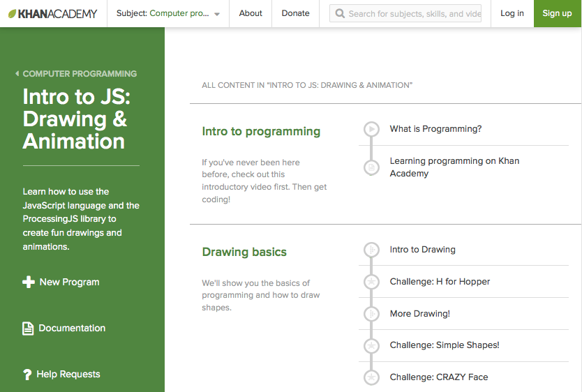Screen dimensions: 582x392
Task: Open the Documentation link
Action: (72, 329)
